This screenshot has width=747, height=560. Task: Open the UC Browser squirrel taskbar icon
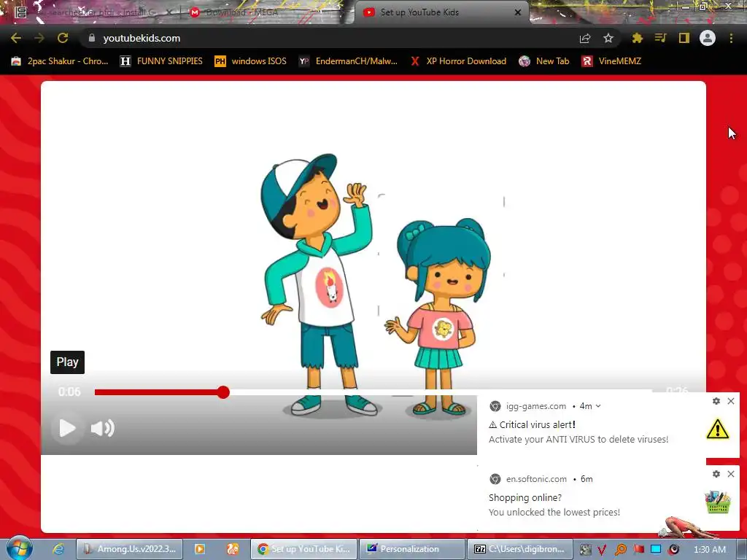233,549
